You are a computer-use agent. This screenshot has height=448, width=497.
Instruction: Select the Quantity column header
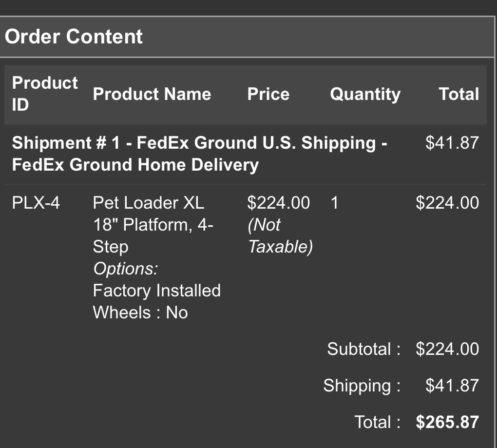click(365, 94)
